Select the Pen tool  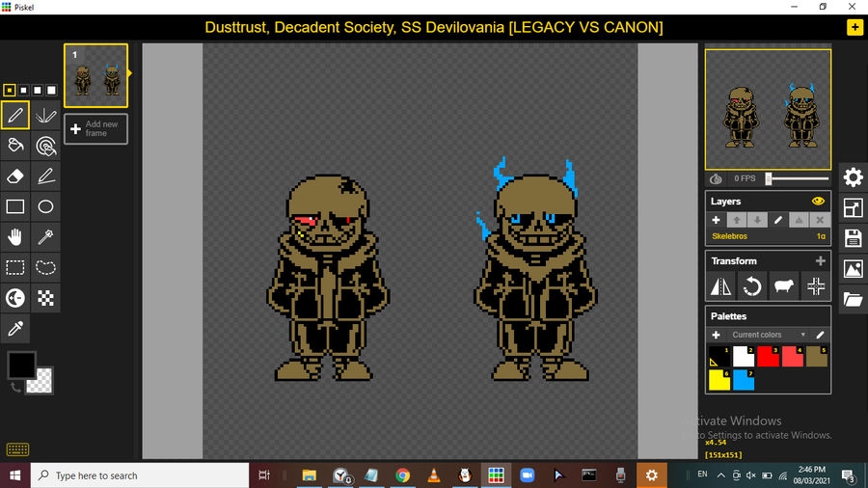coord(14,115)
